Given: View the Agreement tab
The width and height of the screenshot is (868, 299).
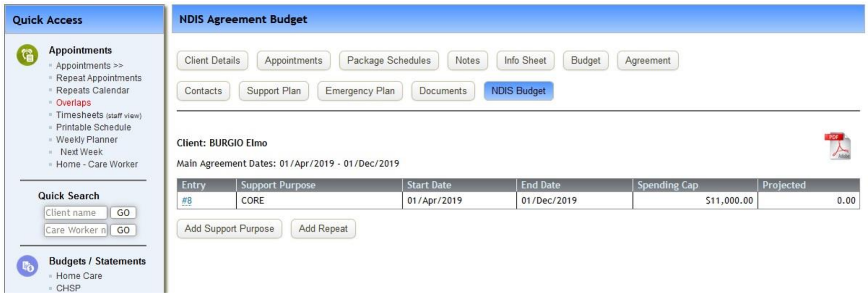Looking at the screenshot, I should point(647,60).
